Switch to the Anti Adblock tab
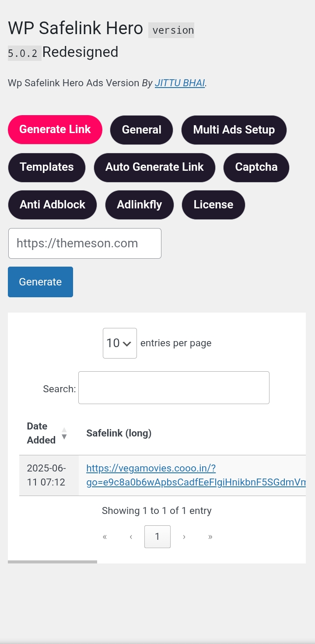315x644 pixels. pyautogui.click(x=52, y=204)
